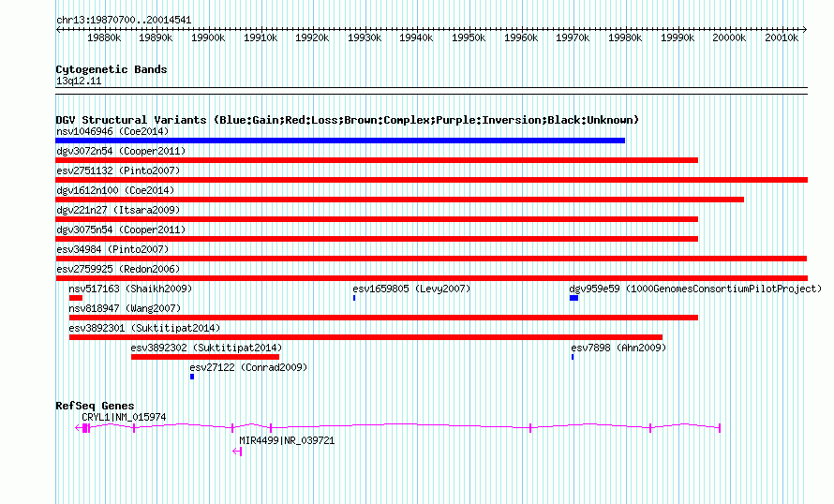Click the red bar under esv3892302
Viewport: 834px width, 504px height.
[x=205, y=357]
